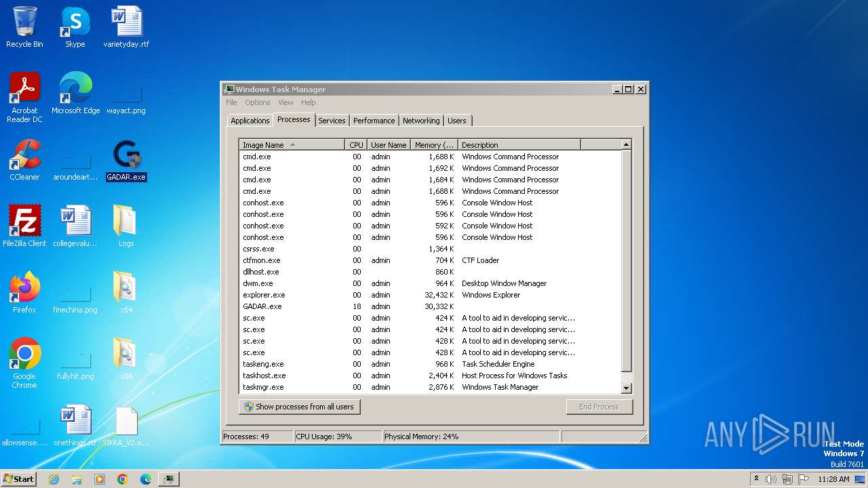The height and width of the screenshot is (488, 868).
Task: Open the File menu in Task Manager
Action: pos(231,102)
